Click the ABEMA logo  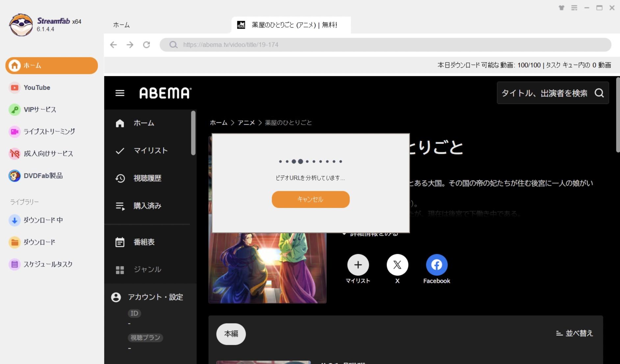pos(165,93)
